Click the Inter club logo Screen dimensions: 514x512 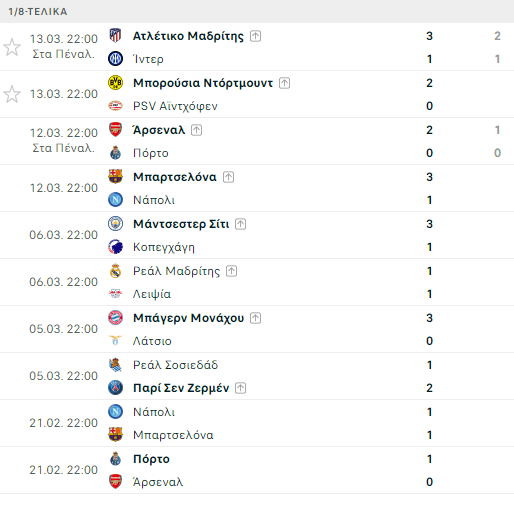click(115, 59)
